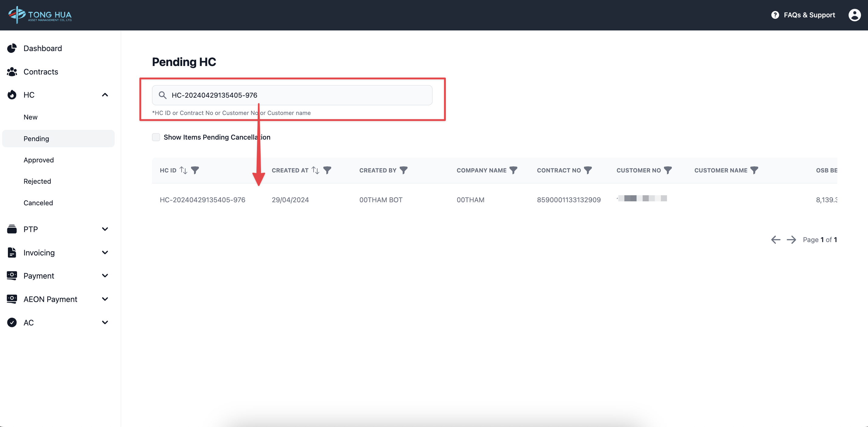Open the Contract No filter funnel

588,170
